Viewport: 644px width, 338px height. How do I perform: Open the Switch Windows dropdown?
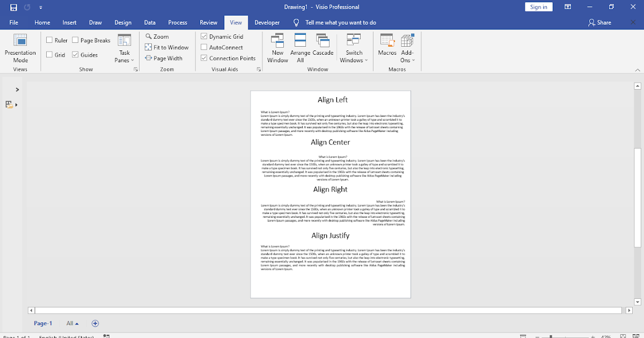(353, 48)
